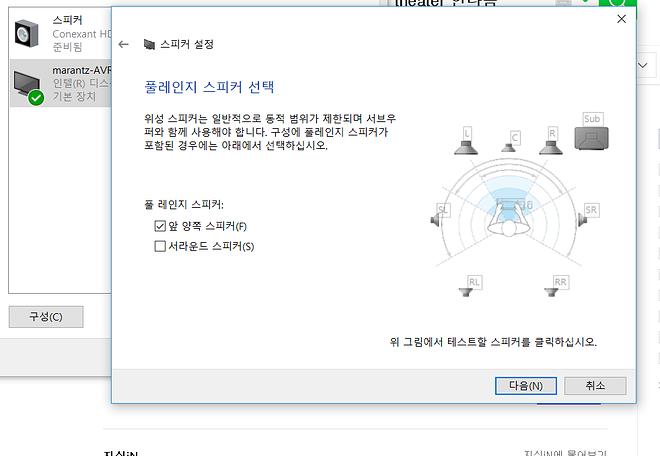Select the 스피커 Conexant device entry

click(x=61, y=33)
